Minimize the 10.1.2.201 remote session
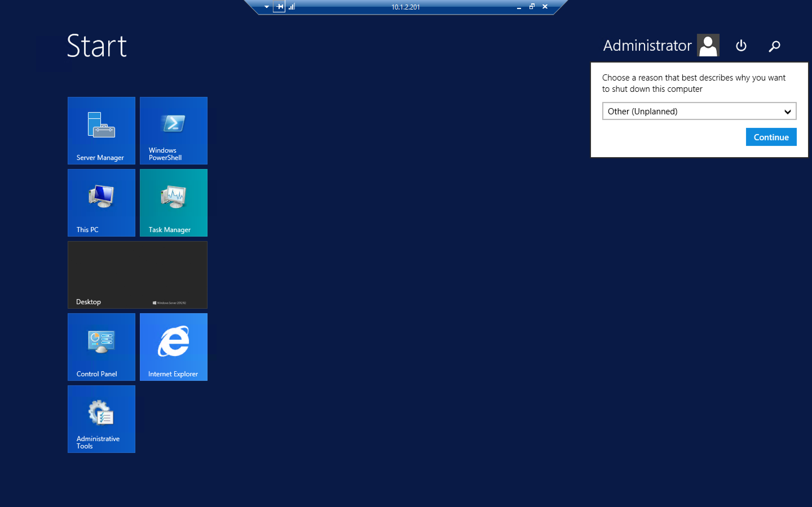The height and width of the screenshot is (507, 812). tap(519, 7)
